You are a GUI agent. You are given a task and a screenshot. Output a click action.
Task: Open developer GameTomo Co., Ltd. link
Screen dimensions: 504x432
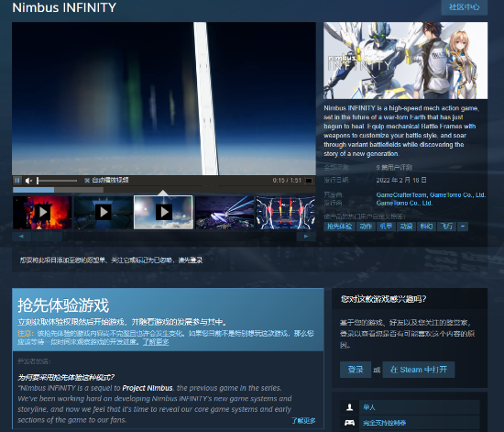(457, 195)
